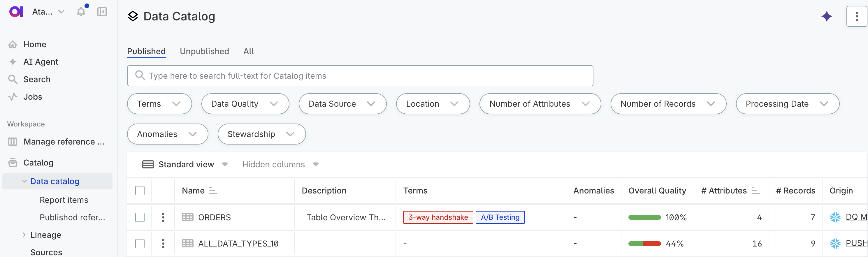Open the Terms filter dropdown

pyautogui.click(x=159, y=104)
